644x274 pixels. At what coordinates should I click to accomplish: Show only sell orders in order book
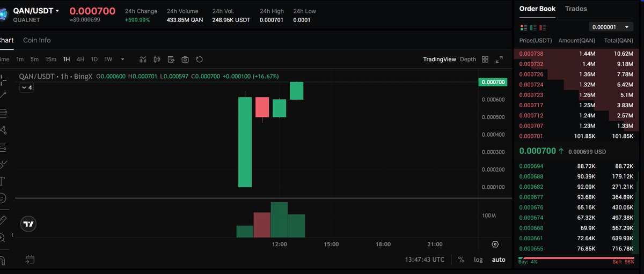543,27
